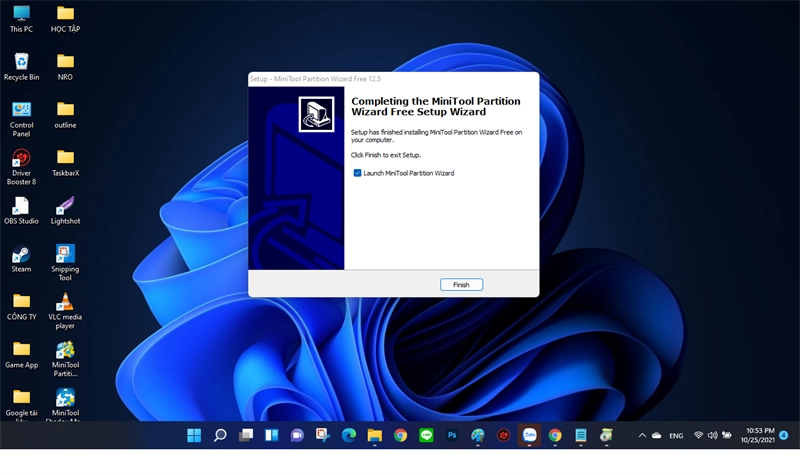Select the Lightshot desktop shortcut
This screenshot has height=475, width=800.
pyautogui.click(x=65, y=211)
